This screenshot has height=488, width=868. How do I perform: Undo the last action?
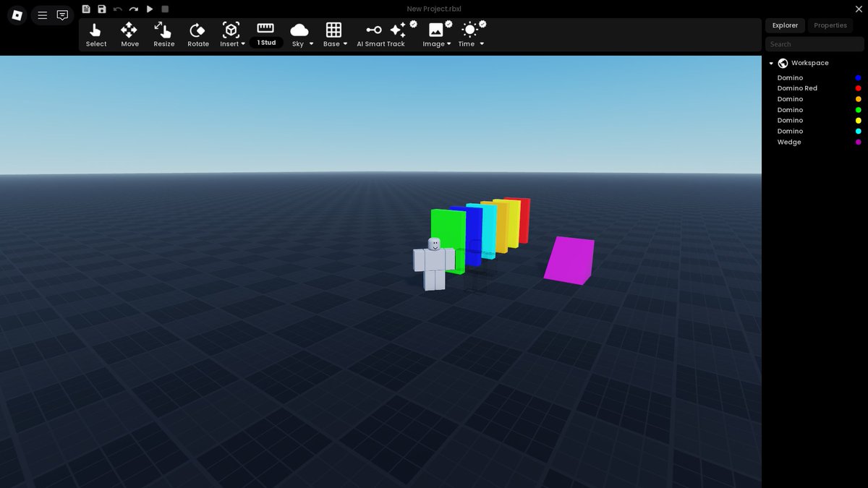pyautogui.click(x=118, y=9)
